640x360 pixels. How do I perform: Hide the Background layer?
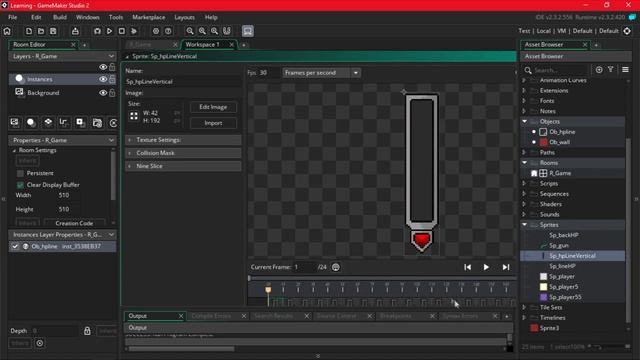[103, 93]
